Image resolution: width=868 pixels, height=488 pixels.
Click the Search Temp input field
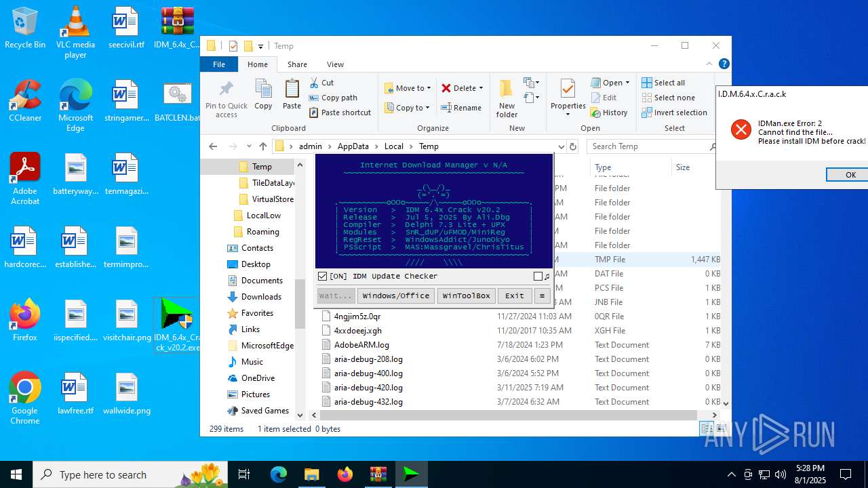tap(651, 146)
